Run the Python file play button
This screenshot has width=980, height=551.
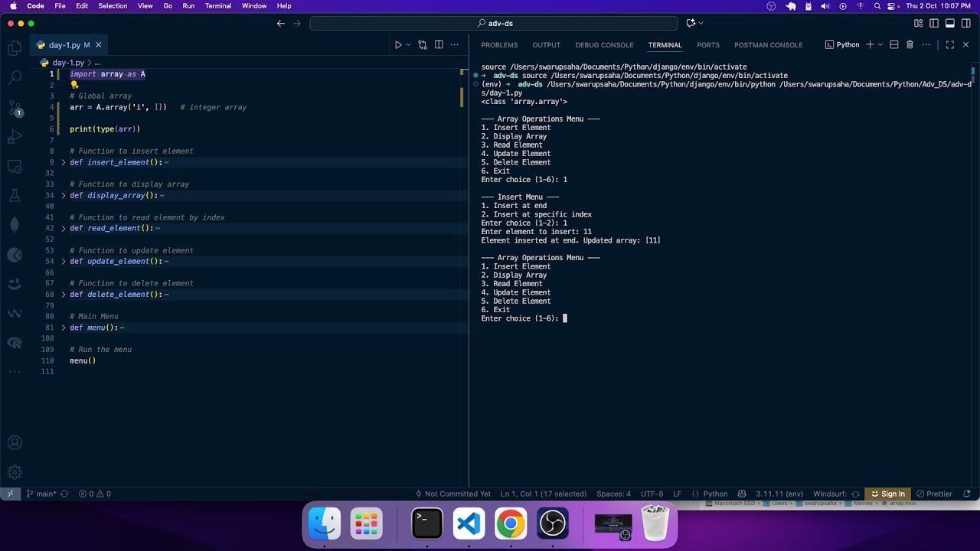398,45
